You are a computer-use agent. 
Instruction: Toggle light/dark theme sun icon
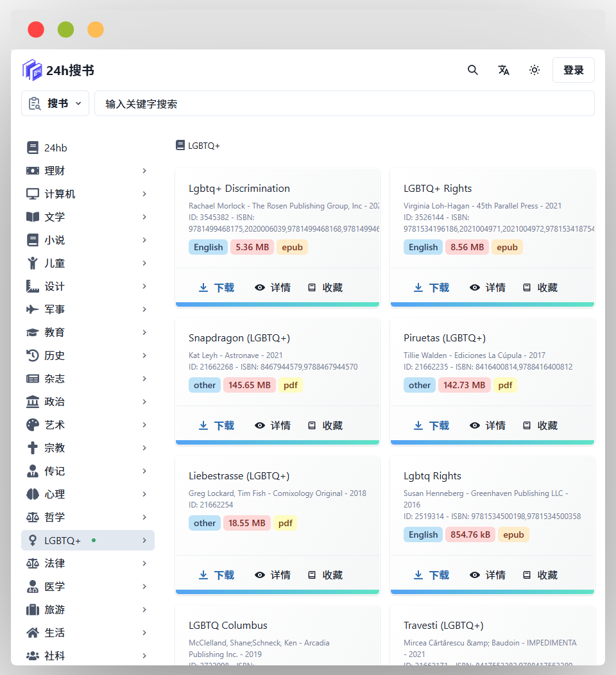[535, 70]
